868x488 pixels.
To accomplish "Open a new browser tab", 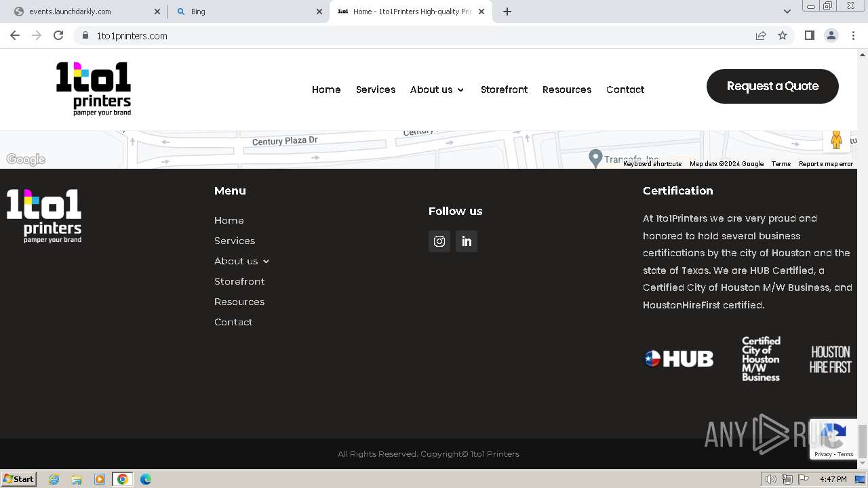I will 507,12.
